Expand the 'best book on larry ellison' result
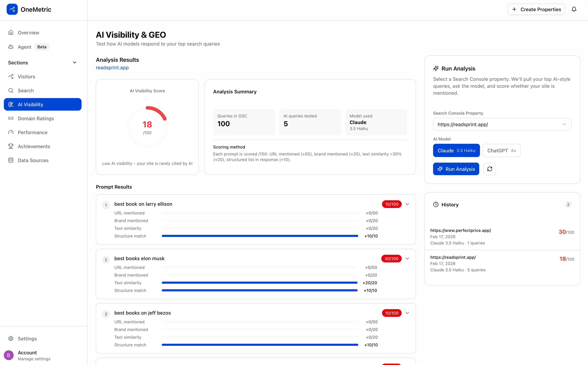The image size is (588, 365). point(407,204)
